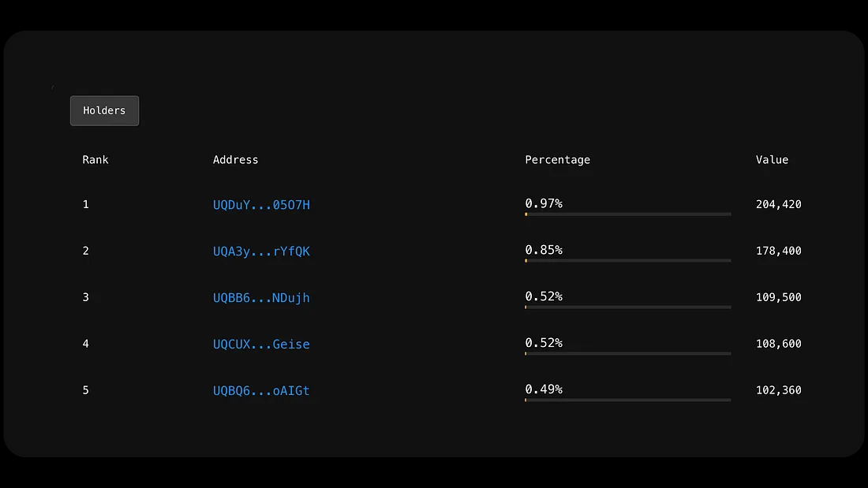Select the 204,420 value cell
This screenshot has width=868, height=488.
(778, 205)
